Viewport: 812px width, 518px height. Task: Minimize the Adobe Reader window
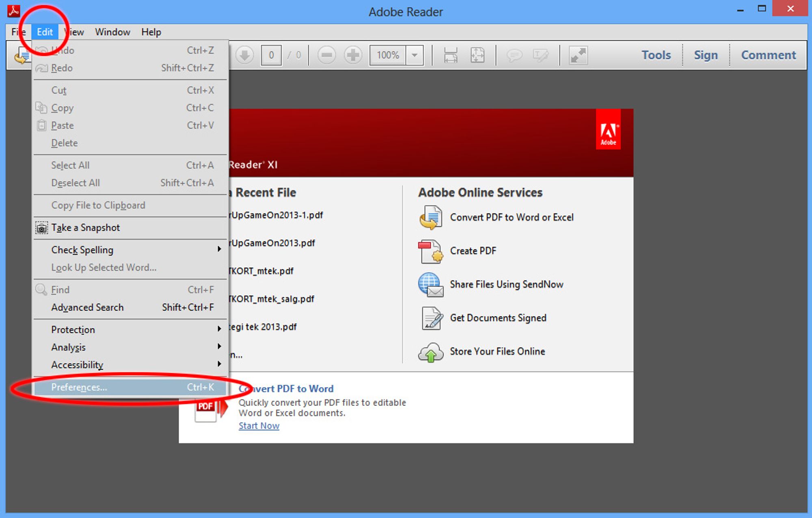pyautogui.click(x=740, y=10)
